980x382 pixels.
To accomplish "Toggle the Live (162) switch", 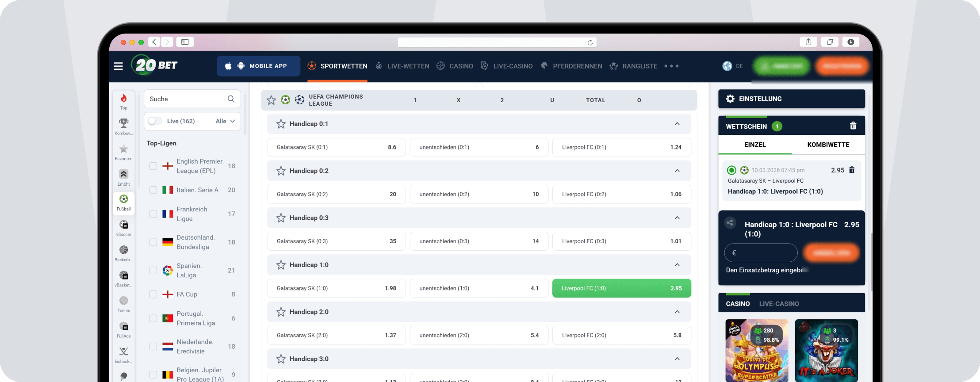I will coord(155,121).
